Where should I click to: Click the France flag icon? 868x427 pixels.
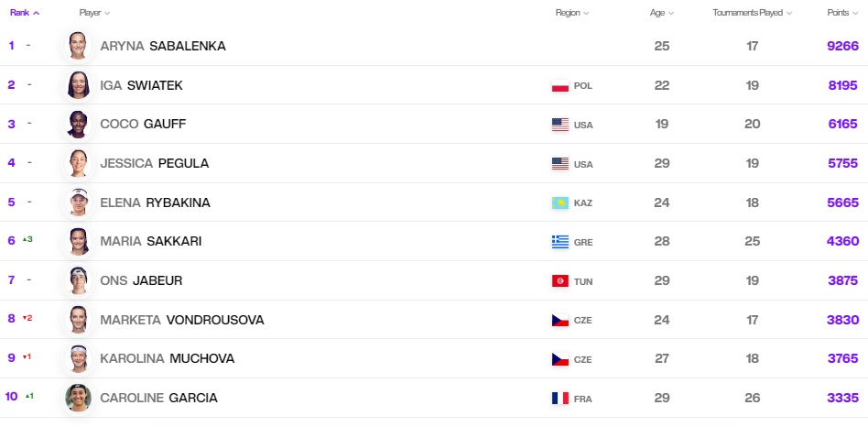[560, 399]
